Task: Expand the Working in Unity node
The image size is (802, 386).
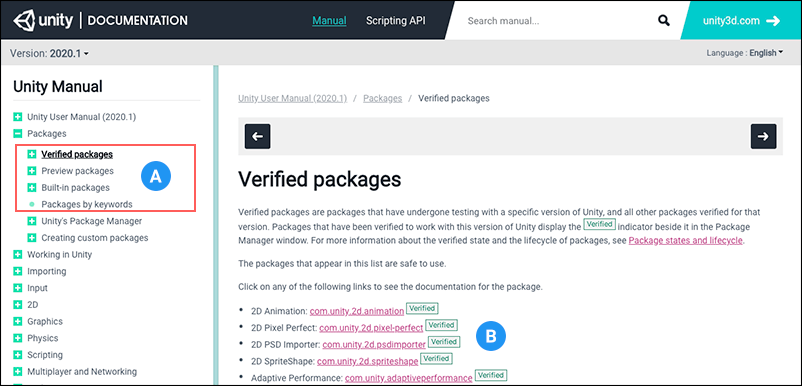Action: [x=18, y=254]
